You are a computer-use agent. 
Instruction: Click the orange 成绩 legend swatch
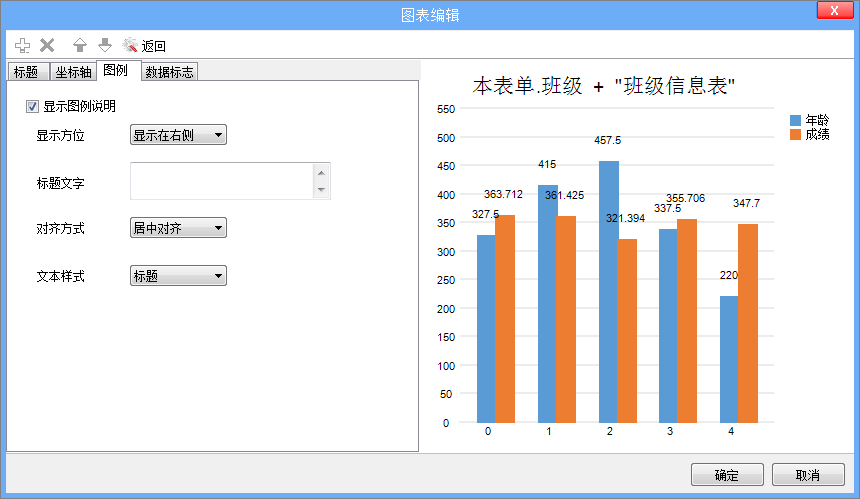click(795, 134)
